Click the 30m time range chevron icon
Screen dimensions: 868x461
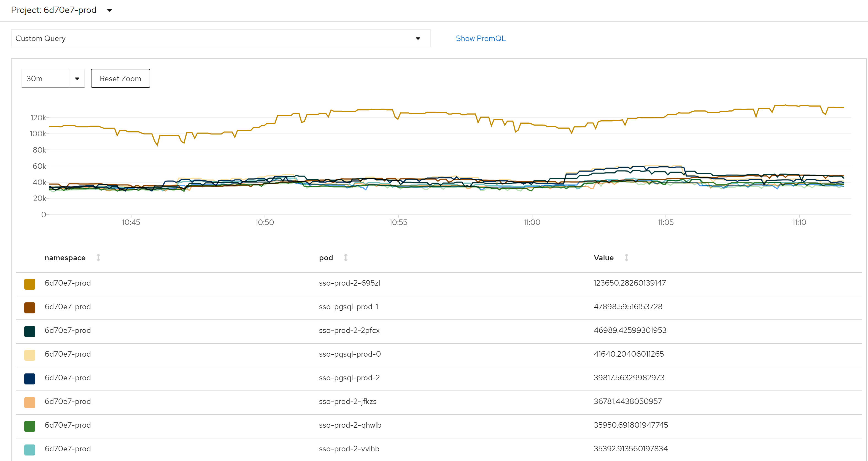(77, 78)
